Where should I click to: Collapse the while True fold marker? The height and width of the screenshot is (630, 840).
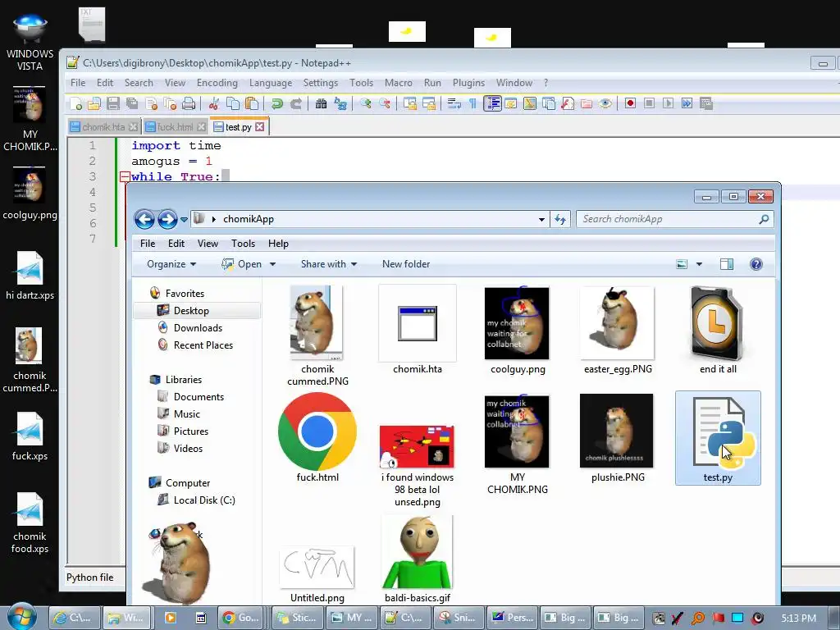(x=125, y=176)
